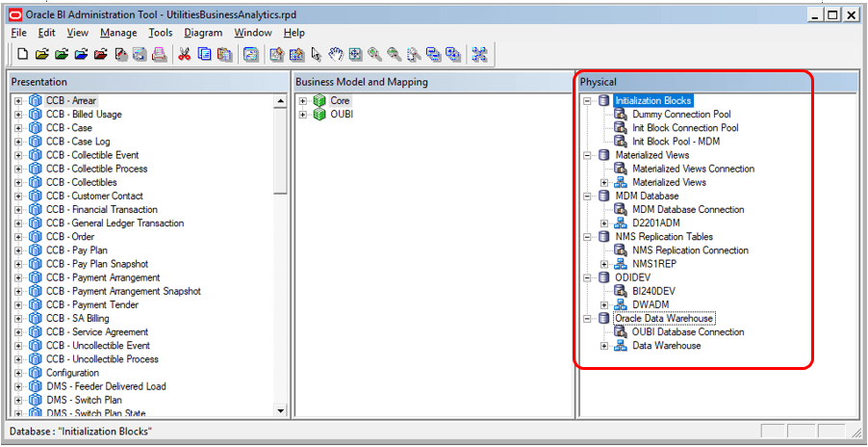Click Presentation pane scrollbar up arrow
Image resolution: width=868 pixels, height=447 pixels.
point(281,101)
